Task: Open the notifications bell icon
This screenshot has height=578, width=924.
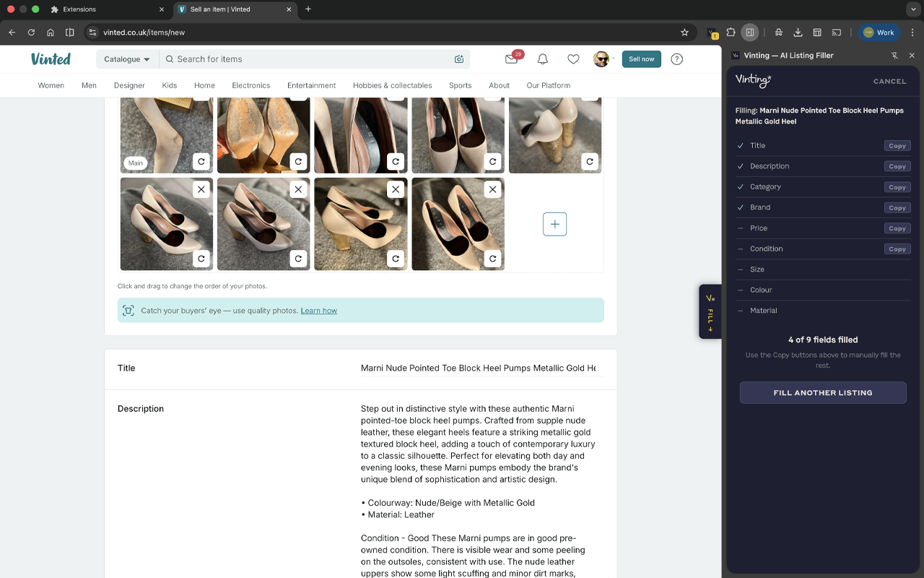Action: 543,59
